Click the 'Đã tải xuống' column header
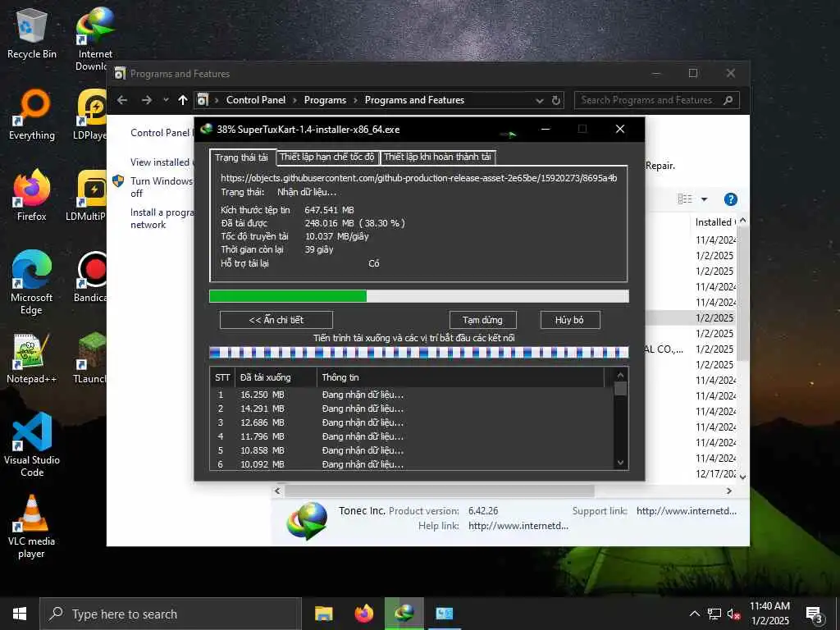The height and width of the screenshot is (630, 840). pyautogui.click(x=276, y=377)
